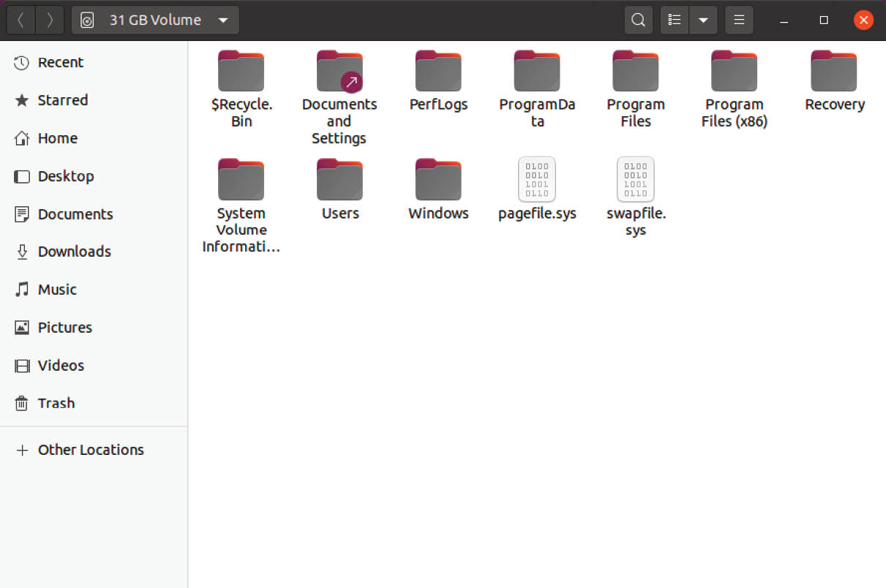The image size is (886, 588).
Task: Go forward with the right arrow
Action: (50, 20)
